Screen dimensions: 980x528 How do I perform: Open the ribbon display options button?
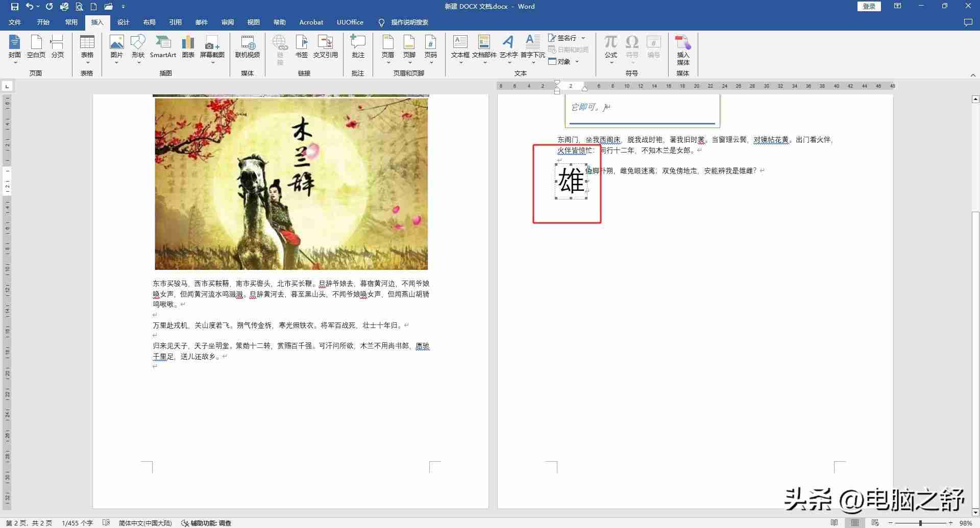(898, 6)
